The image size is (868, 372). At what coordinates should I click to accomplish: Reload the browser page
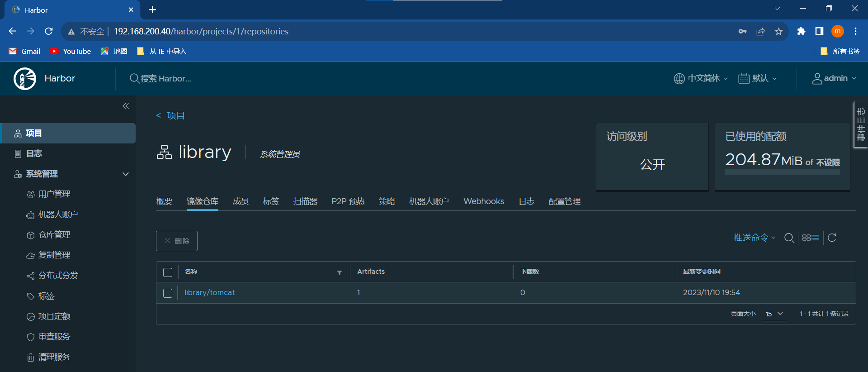pyautogui.click(x=49, y=31)
